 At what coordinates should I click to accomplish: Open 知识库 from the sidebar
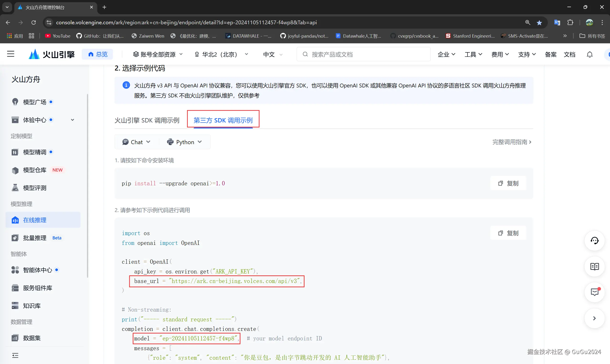tap(31, 306)
